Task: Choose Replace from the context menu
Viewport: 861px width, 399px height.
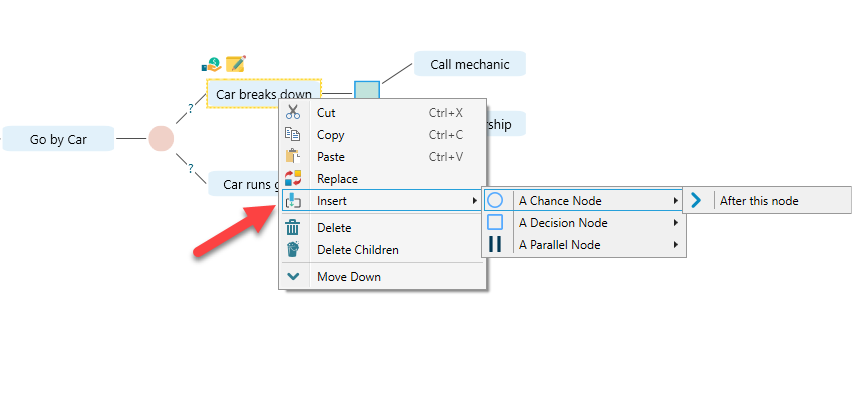Action: [x=383, y=178]
